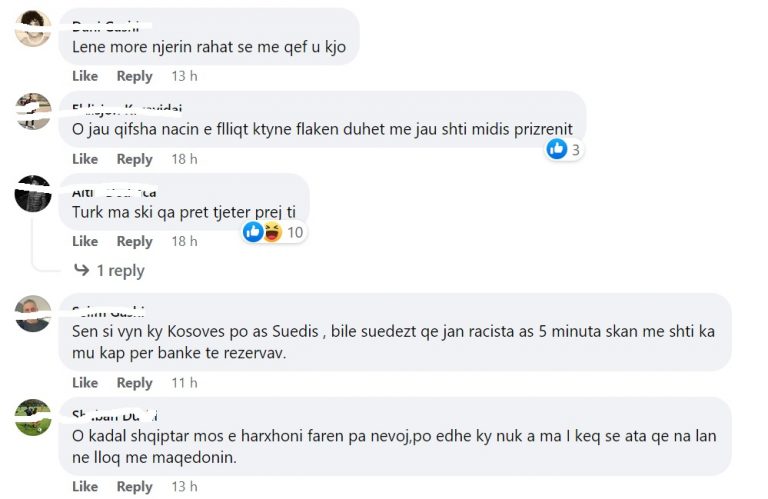Like the 'O jau qifsha nacin' comment
This screenshot has width=768, height=499.
tap(85, 159)
